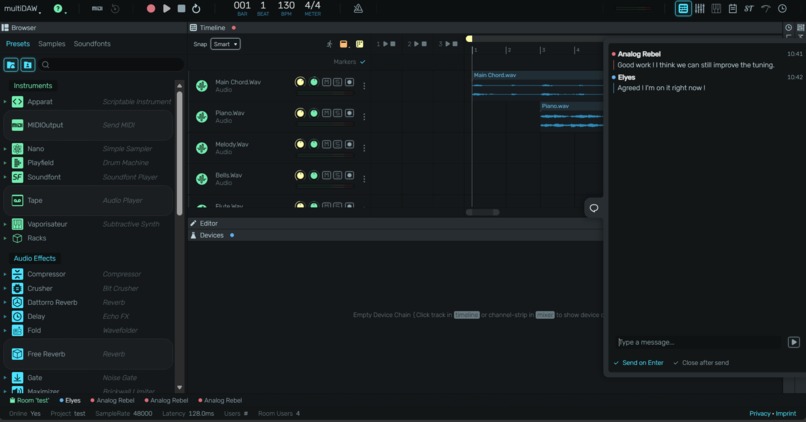Open the Mixer view icon
Screen dimensions: 806x422
pos(700,8)
